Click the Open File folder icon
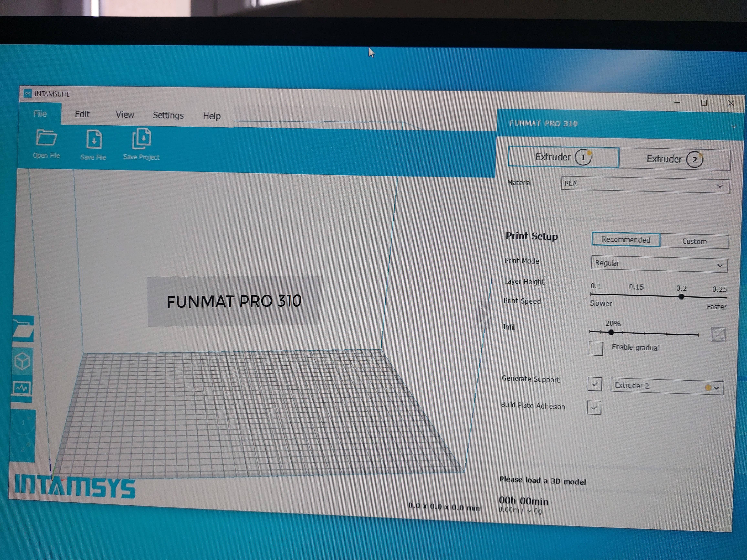The height and width of the screenshot is (560, 747). [x=46, y=137]
